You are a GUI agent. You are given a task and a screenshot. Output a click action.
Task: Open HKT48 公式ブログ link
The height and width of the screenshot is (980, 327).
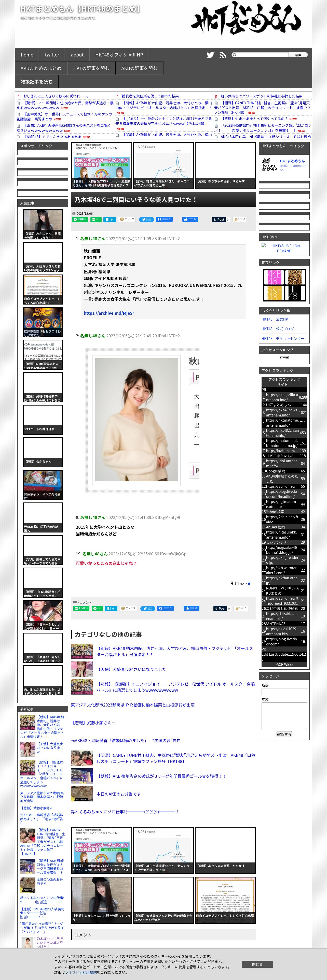[x=278, y=329]
